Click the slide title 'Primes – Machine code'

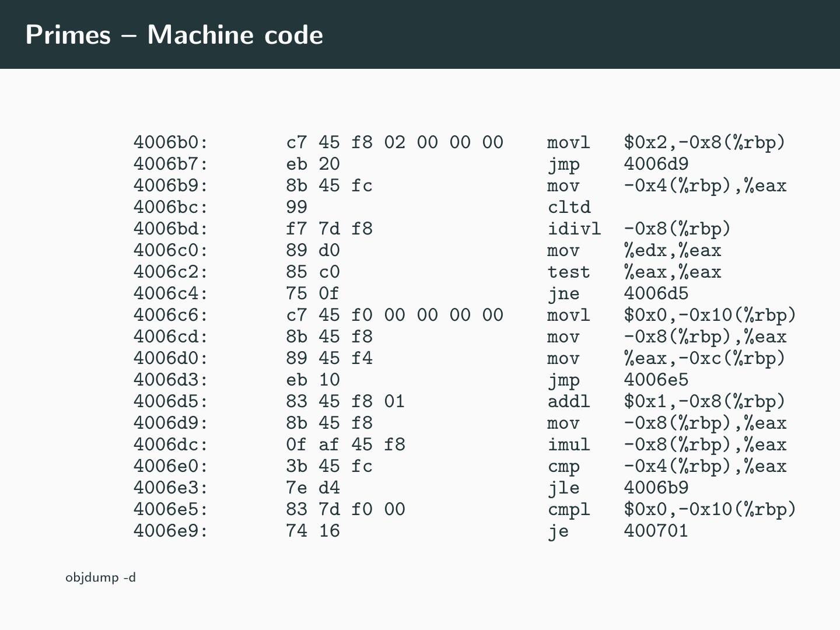pyautogui.click(x=174, y=35)
